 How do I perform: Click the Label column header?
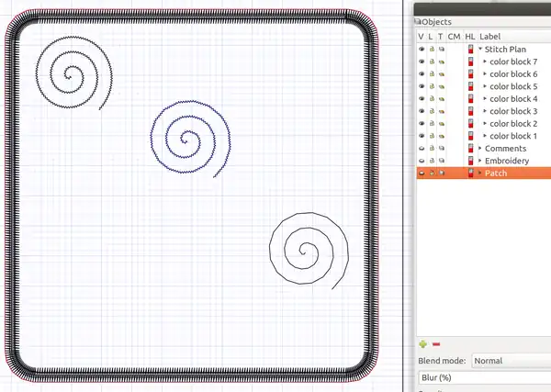click(489, 36)
